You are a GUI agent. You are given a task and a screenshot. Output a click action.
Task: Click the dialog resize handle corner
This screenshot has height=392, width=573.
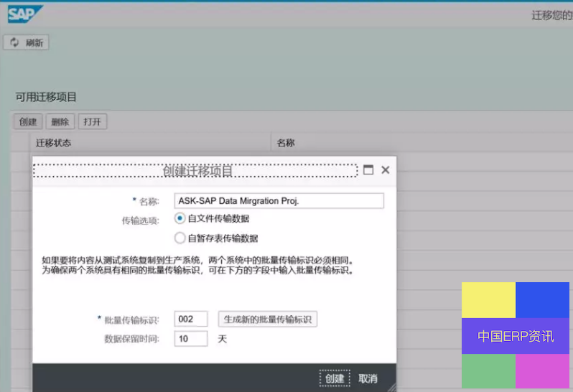392,388
